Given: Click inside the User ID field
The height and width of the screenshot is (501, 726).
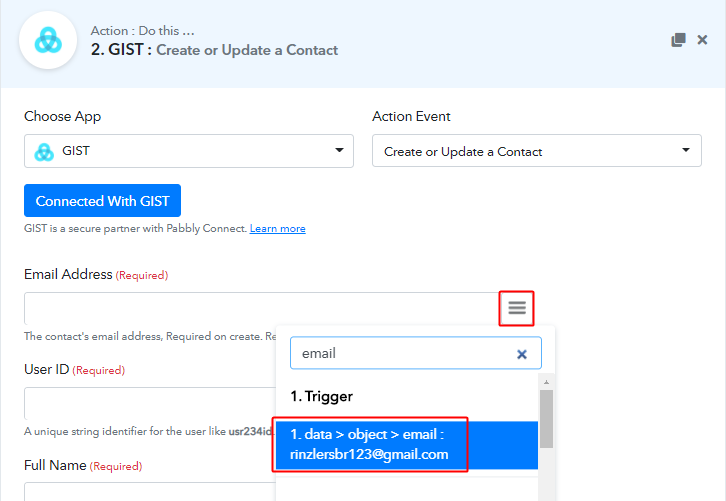Looking at the screenshot, I should (150, 404).
